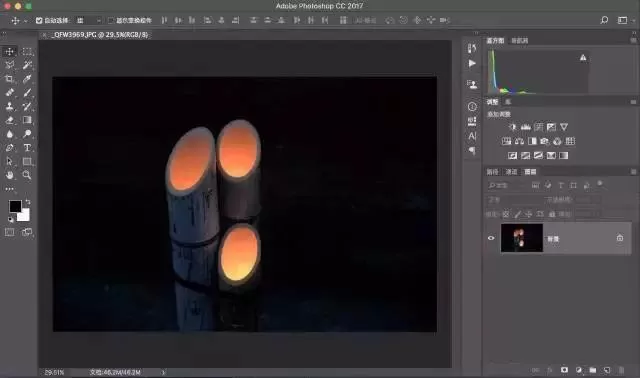Expand the status bar info arrow

tap(163, 372)
